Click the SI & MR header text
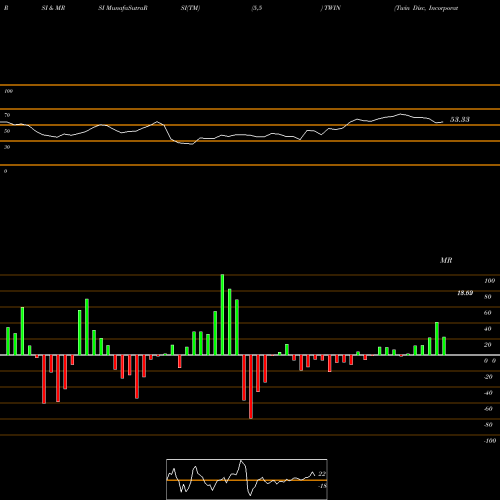Viewport: 500px width, 500px height. click(x=53, y=8)
